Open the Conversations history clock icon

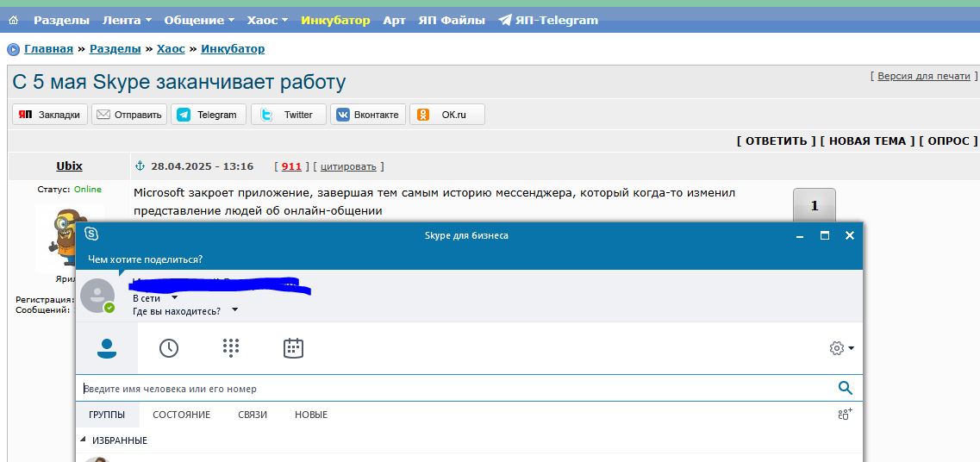tap(169, 348)
